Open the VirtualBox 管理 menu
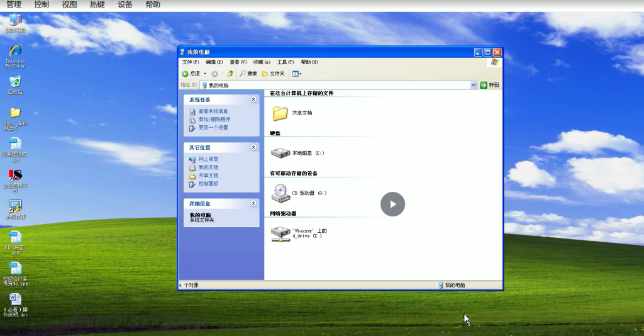 (x=14, y=4)
